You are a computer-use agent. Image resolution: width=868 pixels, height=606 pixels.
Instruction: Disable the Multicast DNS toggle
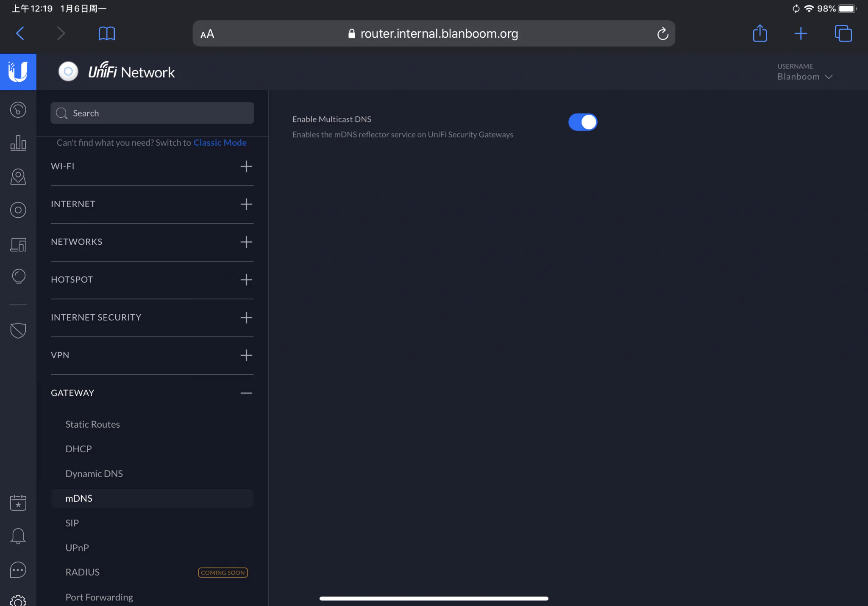click(582, 122)
